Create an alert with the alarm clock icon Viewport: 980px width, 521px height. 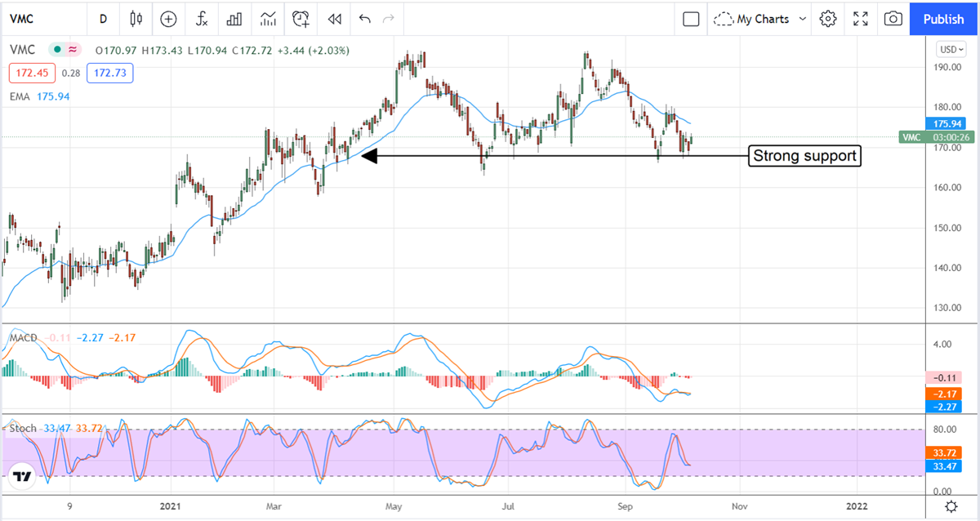coord(302,18)
